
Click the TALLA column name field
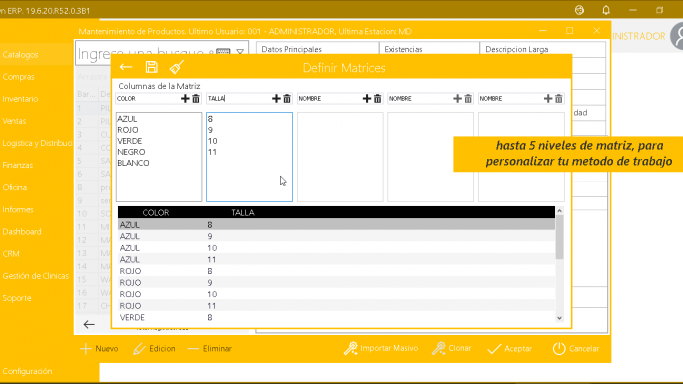tap(238, 99)
